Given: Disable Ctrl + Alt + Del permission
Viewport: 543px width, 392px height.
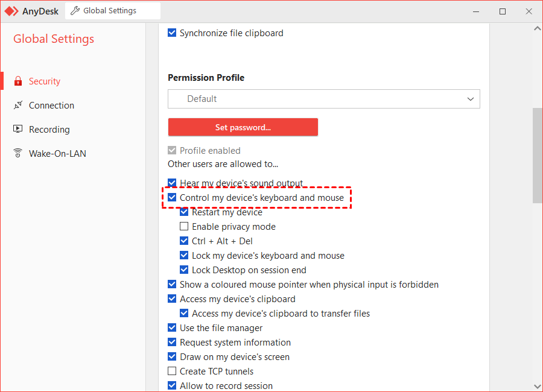Looking at the screenshot, I should 184,241.
